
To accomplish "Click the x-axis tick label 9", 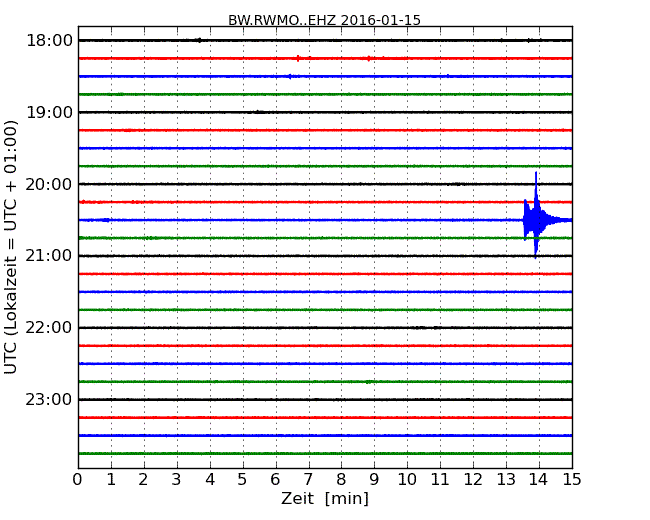I will tap(374, 480).
